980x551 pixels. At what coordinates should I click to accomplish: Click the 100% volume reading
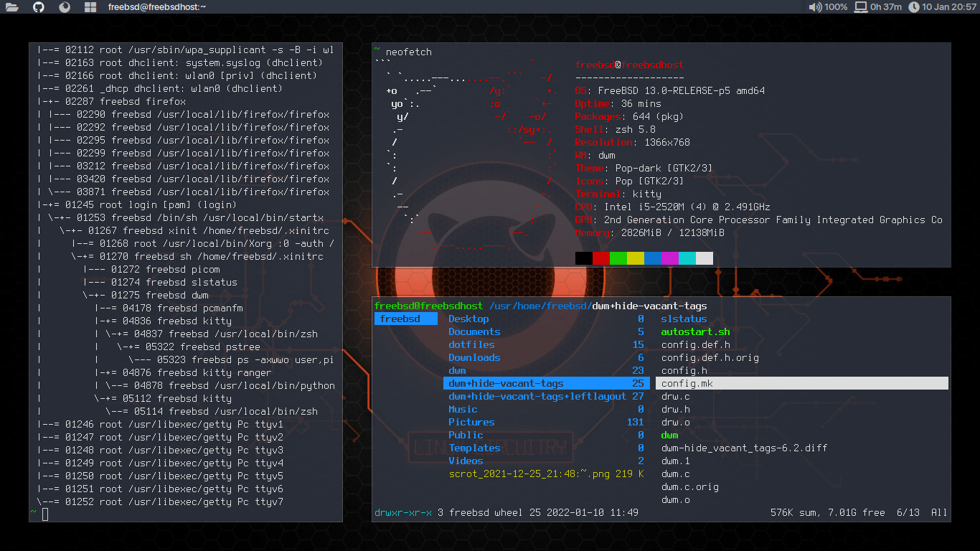[x=836, y=7]
